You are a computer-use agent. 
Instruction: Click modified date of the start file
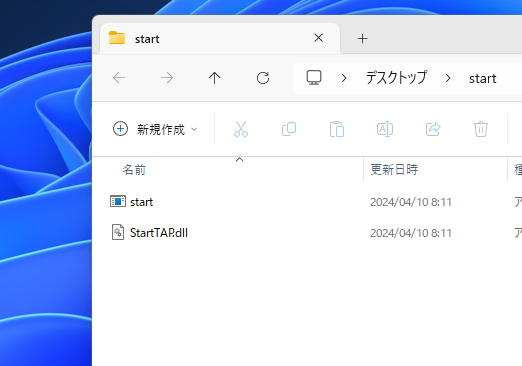click(411, 202)
